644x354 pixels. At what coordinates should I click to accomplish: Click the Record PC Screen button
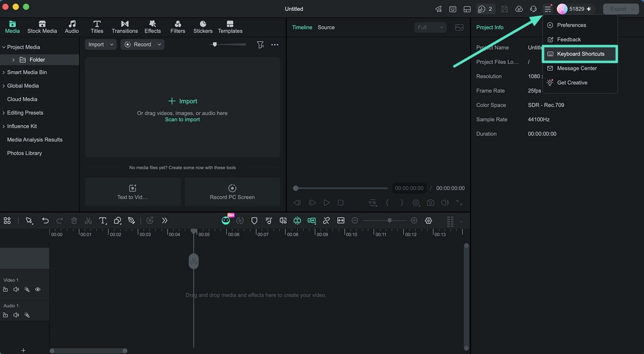click(232, 192)
